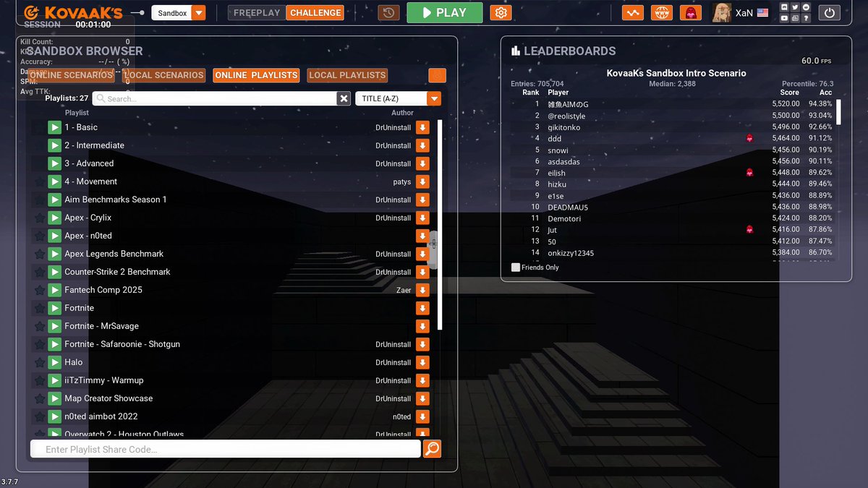Enable the Friends Only checkbox

coord(516,267)
